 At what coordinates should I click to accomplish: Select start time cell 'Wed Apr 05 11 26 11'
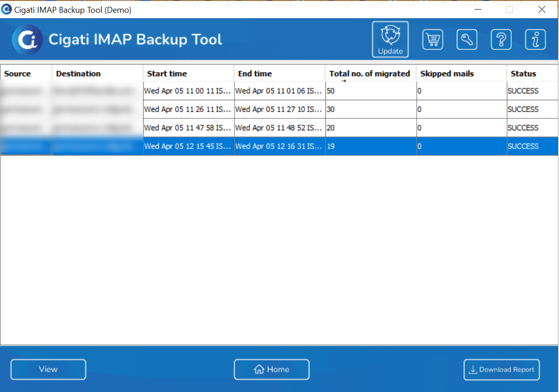[x=189, y=109]
